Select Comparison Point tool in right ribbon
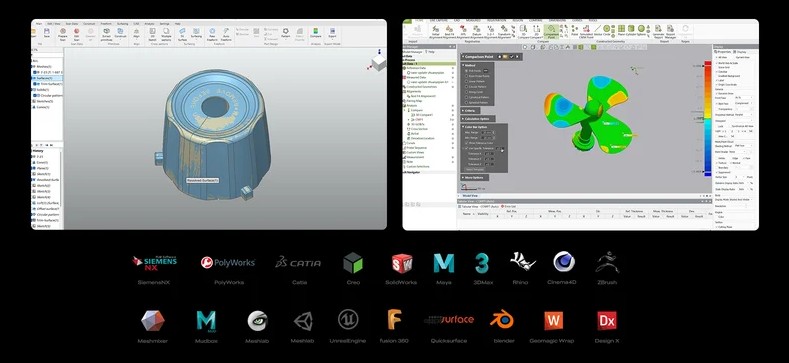 pyautogui.click(x=551, y=32)
